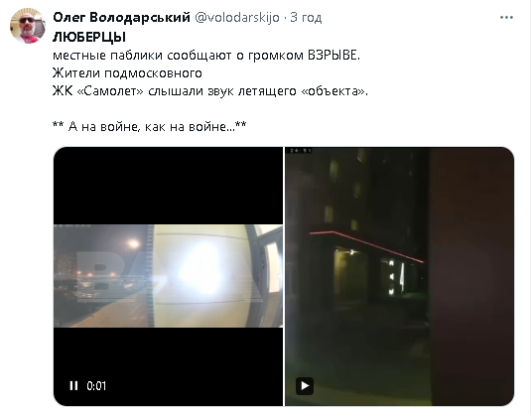Pause the left video
The height and width of the screenshot is (414, 532).
73,385
